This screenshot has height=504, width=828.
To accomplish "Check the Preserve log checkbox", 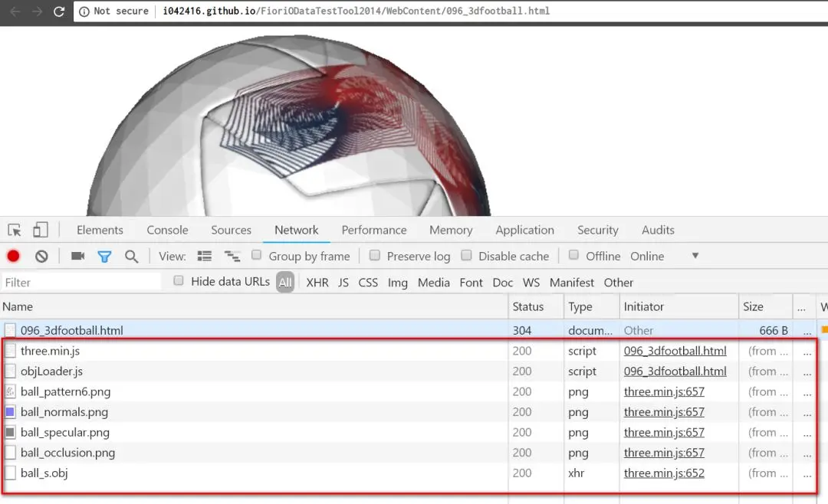I will [374, 255].
